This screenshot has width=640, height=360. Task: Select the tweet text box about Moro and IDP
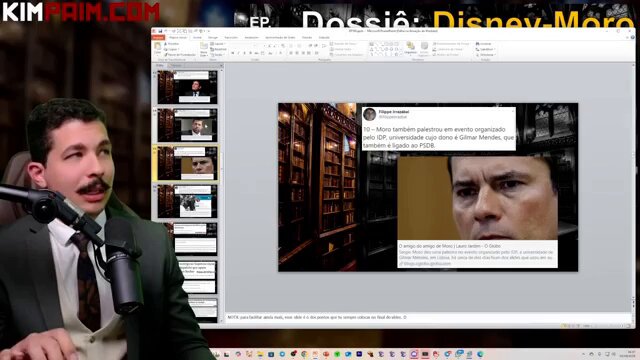[439, 129]
